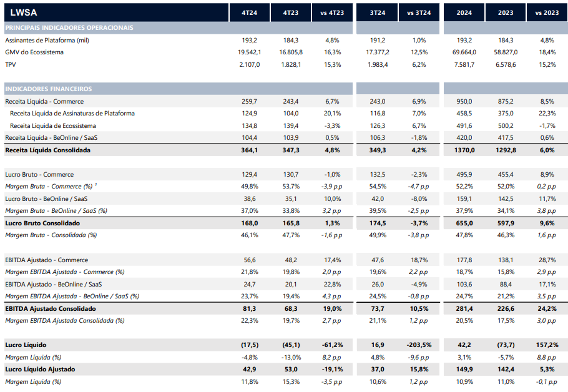The width and height of the screenshot is (568, 392).
Task: Click gross profit value 168,0
Action: (249, 223)
